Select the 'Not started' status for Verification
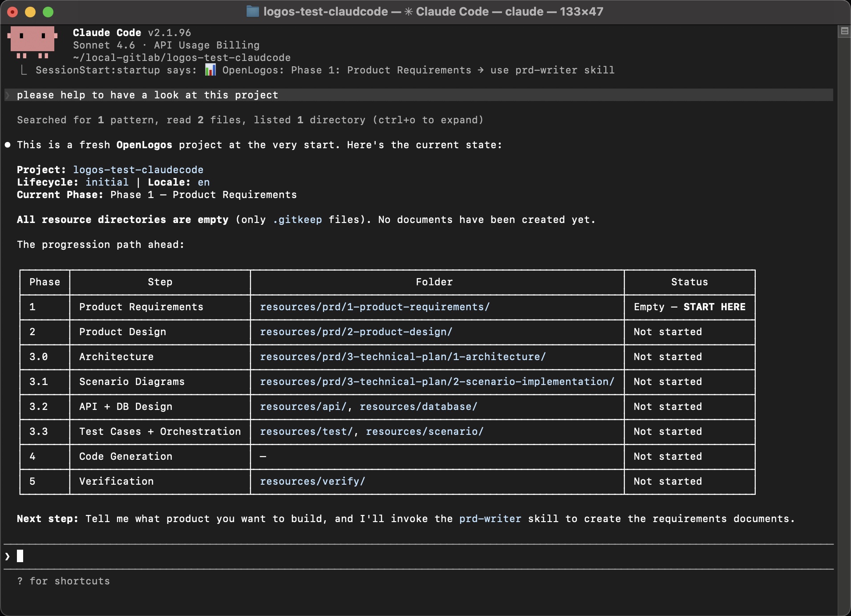The image size is (851, 616). point(667,481)
